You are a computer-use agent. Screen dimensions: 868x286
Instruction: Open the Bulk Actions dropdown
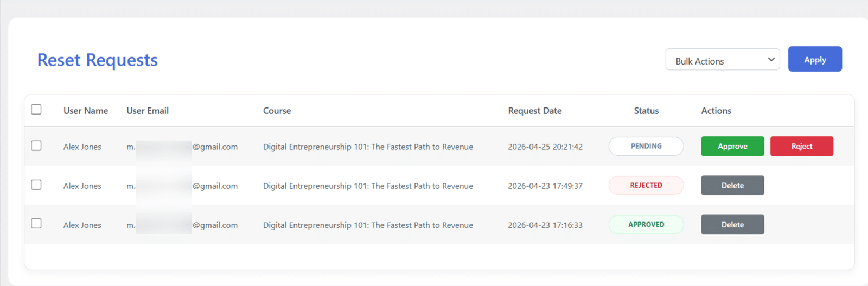click(723, 60)
